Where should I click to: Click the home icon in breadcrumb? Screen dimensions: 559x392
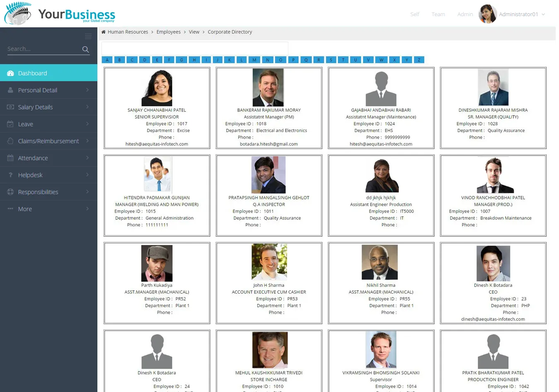tap(104, 32)
